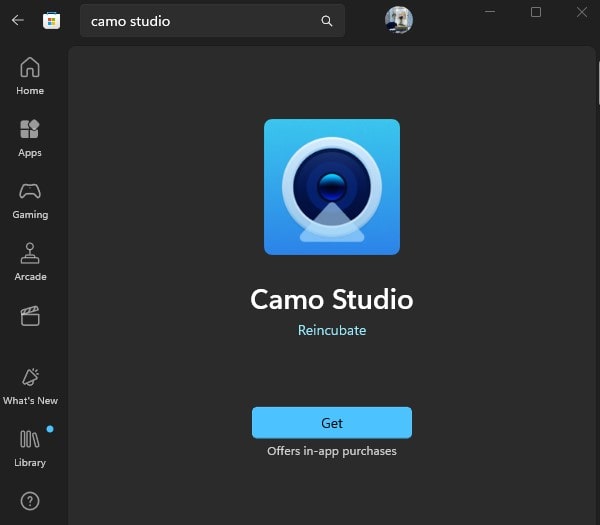
Task: Click the Offers in-app purchases text
Action: click(x=332, y=452)
